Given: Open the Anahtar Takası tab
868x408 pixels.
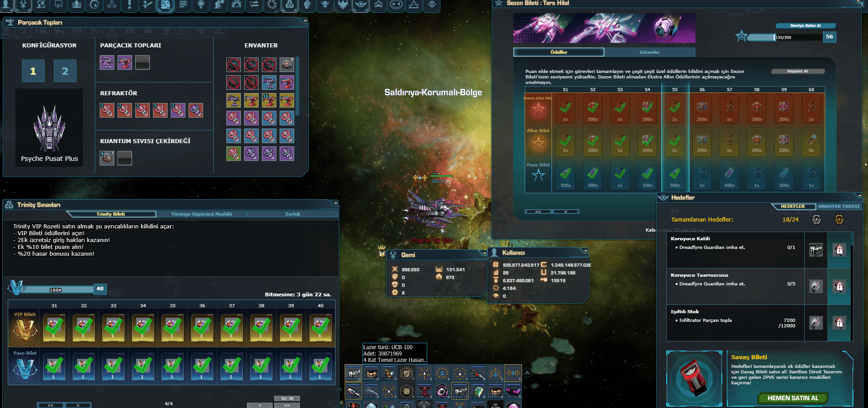Looking at the screenshot, I should pyautogui.click(x=839, y=206).
